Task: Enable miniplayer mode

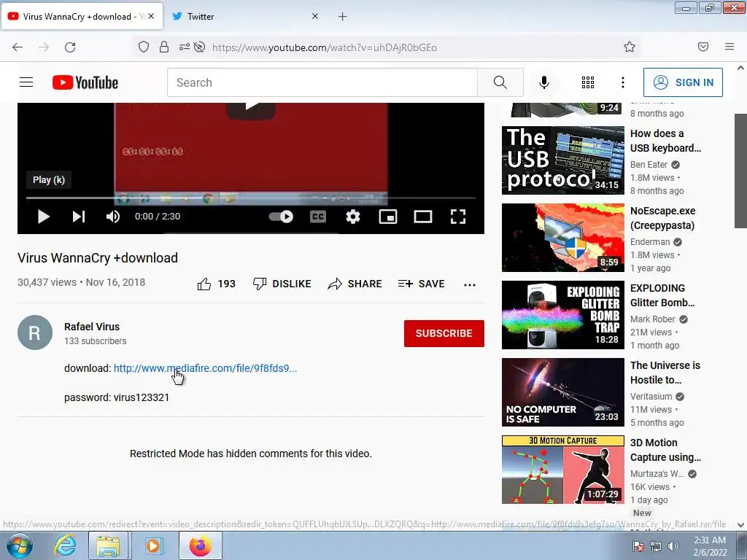Action: [388, 217]
